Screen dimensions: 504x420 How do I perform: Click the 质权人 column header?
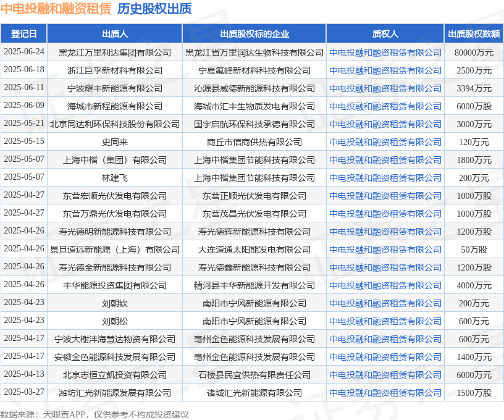pyautogui.click(x=385, y=34)
